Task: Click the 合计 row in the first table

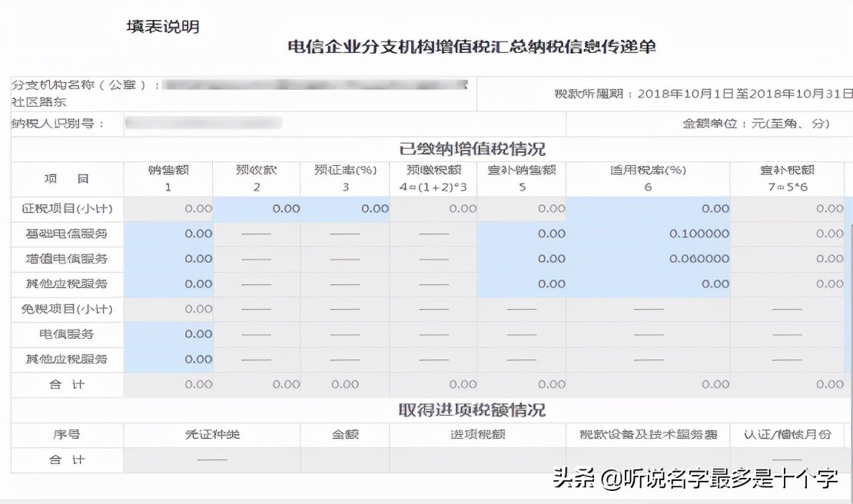Action: [x=66, y=385]
